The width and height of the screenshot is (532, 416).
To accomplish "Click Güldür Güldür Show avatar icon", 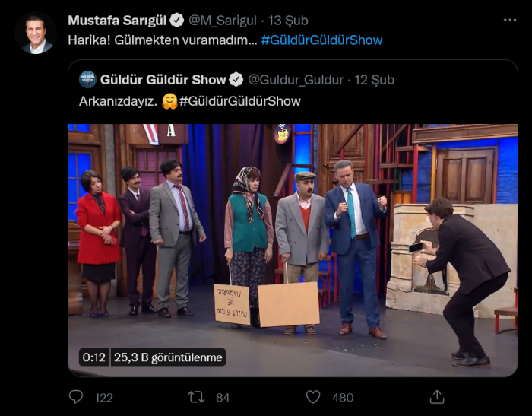I will click(87, 79).
